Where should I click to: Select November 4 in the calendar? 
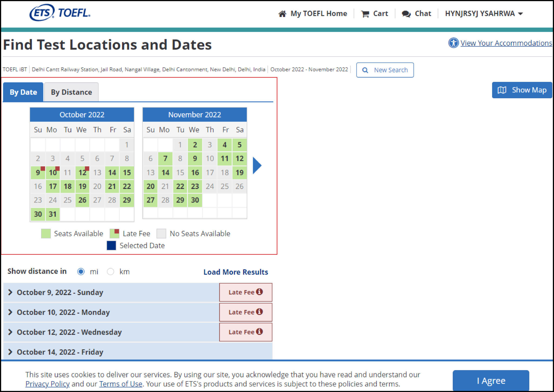tap(225, 145)
